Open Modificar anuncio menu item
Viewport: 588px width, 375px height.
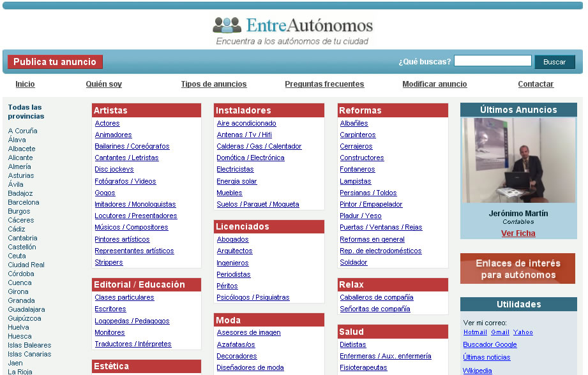[435, 84]
